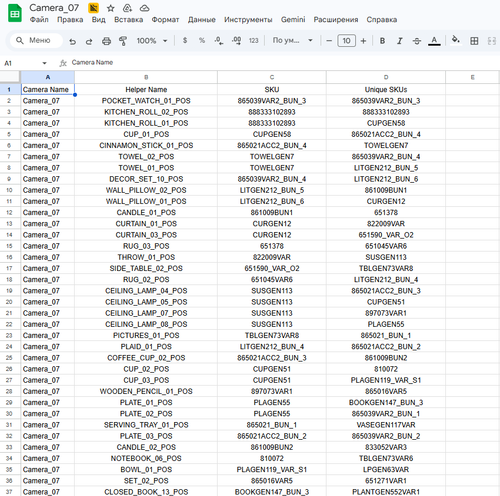Screen dimensions: 500x496
Task: Click the Undo arrow
Action: click(72, 41)
